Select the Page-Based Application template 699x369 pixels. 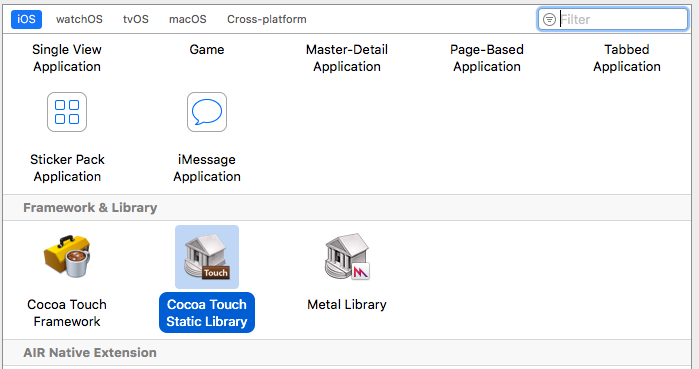point(487,58)
